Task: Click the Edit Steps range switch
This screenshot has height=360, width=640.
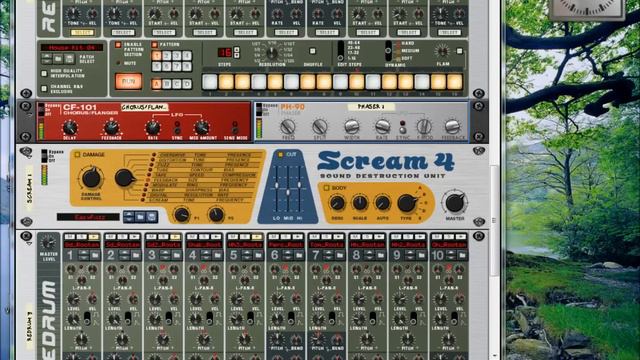Action: pos(340,51)
